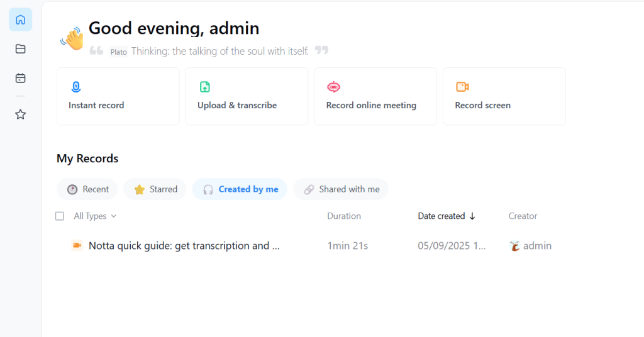
Task: Open the Home icon in sidebar
Action: 21,19
